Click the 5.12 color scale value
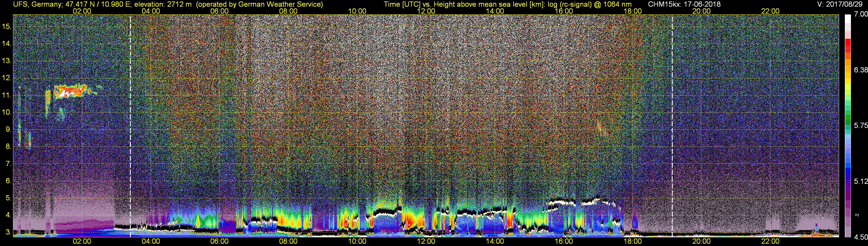Image resolution: width=868 pixels, height=246 pixels. point(861,181)
